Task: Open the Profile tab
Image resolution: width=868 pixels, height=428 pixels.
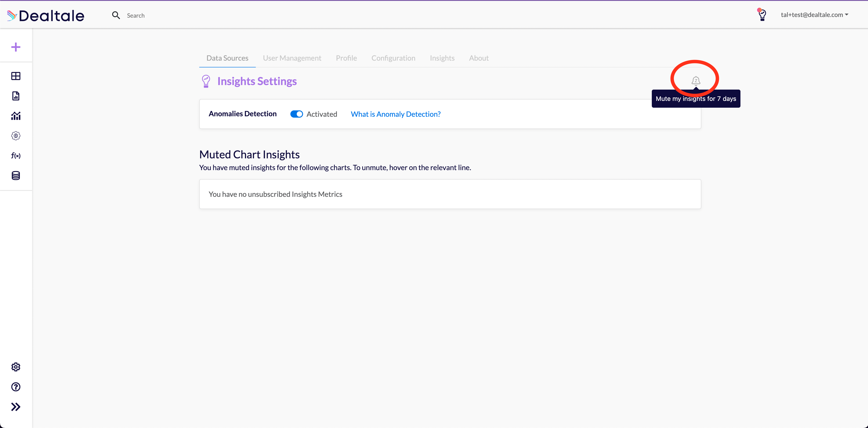Action: click(x=346, y=58)
